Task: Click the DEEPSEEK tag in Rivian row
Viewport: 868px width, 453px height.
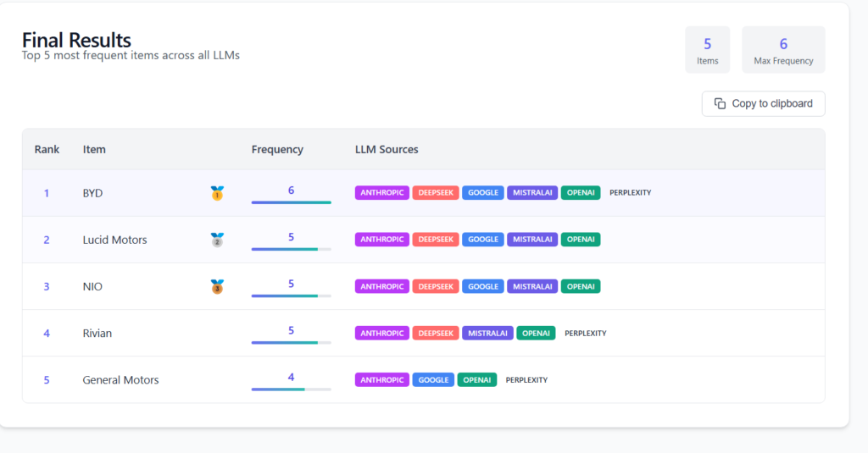Action: (x=436, y=333)
